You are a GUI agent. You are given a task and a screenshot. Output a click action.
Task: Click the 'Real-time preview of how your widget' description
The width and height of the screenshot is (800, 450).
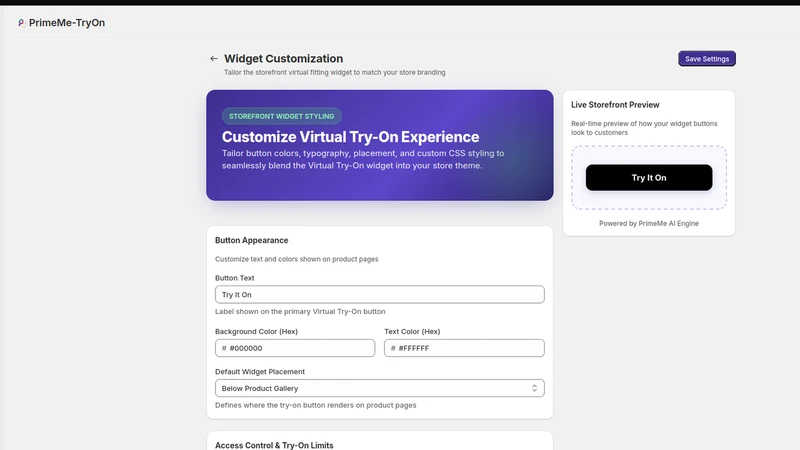(x=644, y=128)
